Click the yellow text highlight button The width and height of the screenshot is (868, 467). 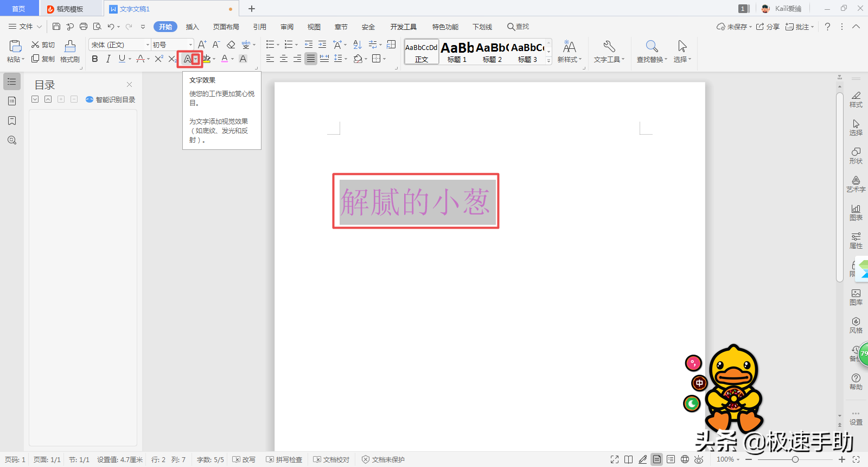click(x=207, y=59)
